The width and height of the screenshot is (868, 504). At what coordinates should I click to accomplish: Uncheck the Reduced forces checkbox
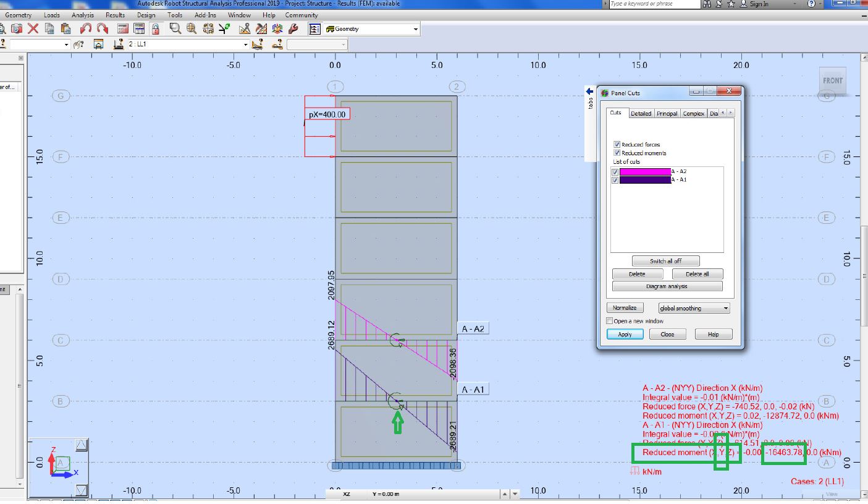[x=617, y=144]
